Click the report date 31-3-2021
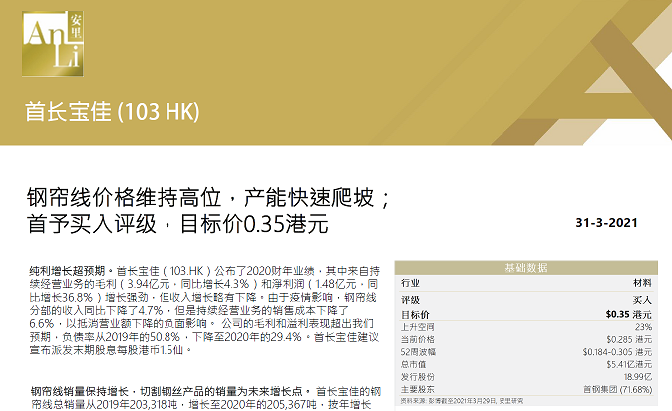Screen dimensions: 672x411 [606, 223]
